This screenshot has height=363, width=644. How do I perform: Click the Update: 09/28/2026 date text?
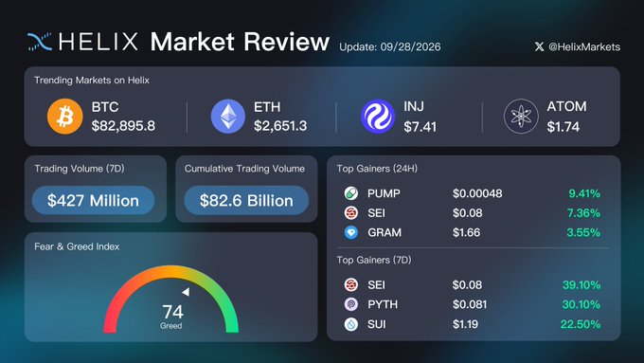coord(390,46)
